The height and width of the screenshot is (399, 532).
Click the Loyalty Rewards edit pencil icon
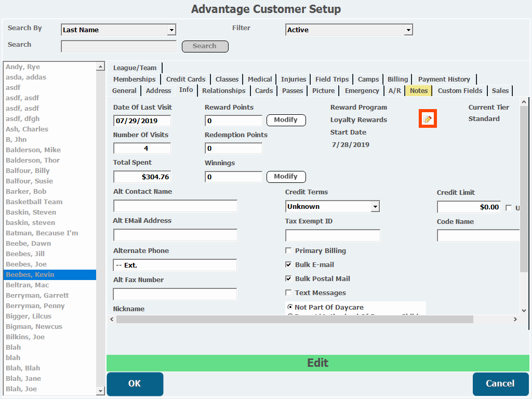(x=427, y=119)
